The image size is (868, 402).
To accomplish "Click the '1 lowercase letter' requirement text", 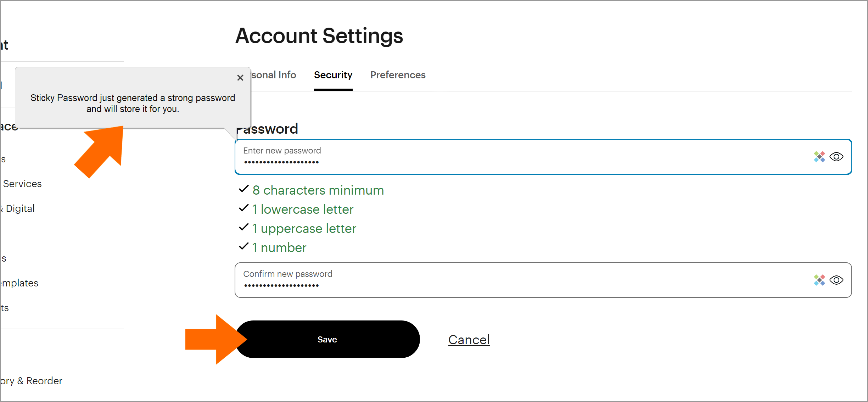I will click(x=303, y=210).
